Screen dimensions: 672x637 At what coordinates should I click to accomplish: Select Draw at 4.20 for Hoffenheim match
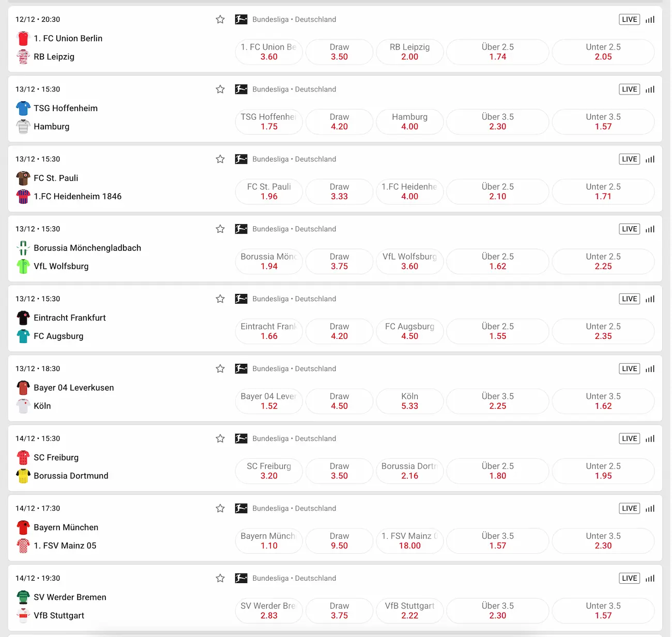(x=339, y=122)
